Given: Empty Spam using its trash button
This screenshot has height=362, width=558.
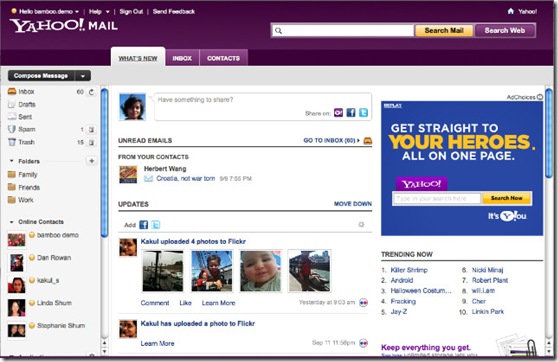Looking at the screenshot, I should pos(91,130).
